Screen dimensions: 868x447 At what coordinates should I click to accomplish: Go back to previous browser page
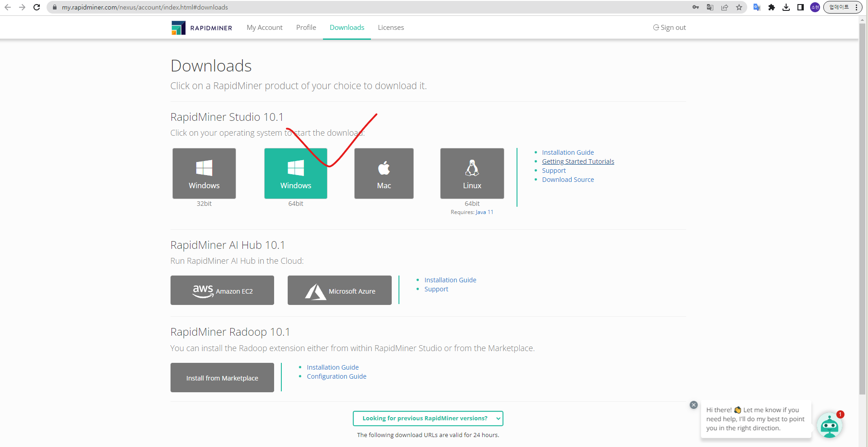coord(8,7)
